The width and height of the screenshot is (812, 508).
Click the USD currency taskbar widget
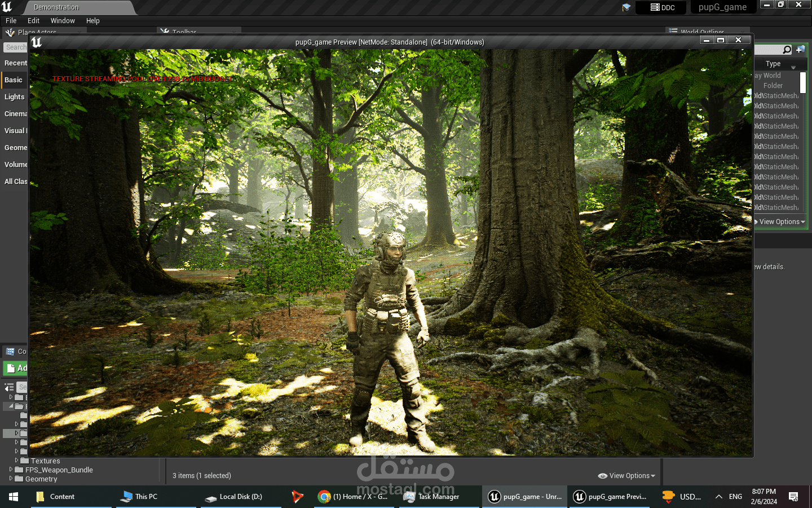682,497
